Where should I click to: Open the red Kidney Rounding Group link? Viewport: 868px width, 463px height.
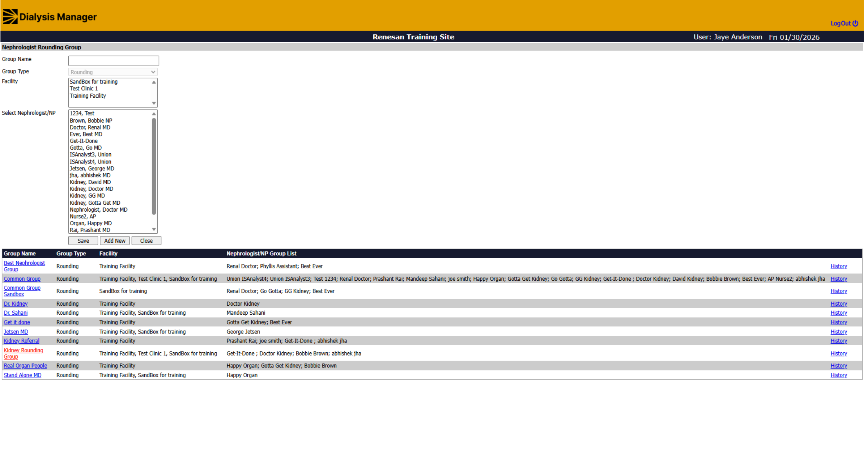[x=24, y=353]
